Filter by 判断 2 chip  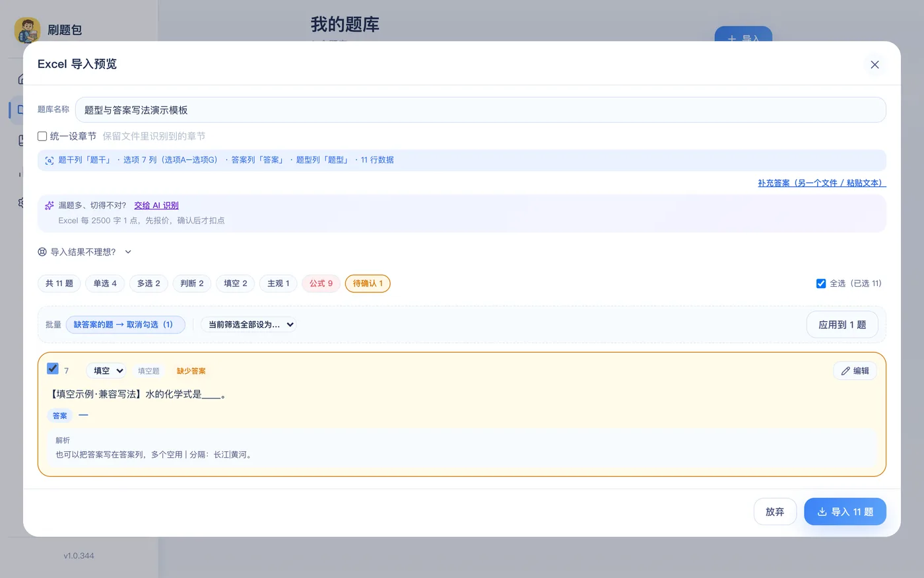(192, 283)
